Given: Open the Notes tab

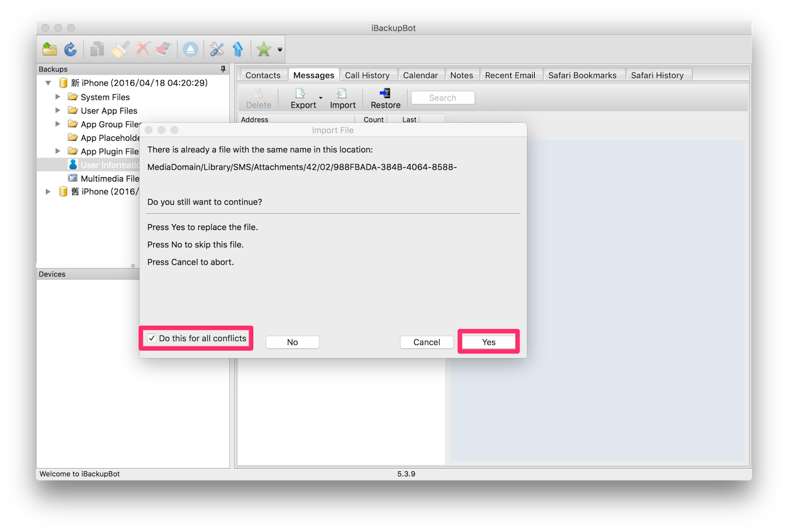Looking at the screenshot, I should 461,75.
